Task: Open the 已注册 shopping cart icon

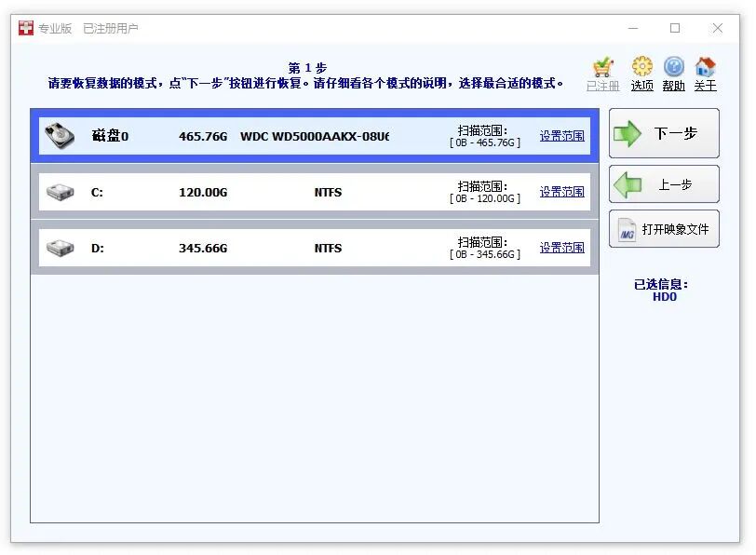Action: click(603, 67)
